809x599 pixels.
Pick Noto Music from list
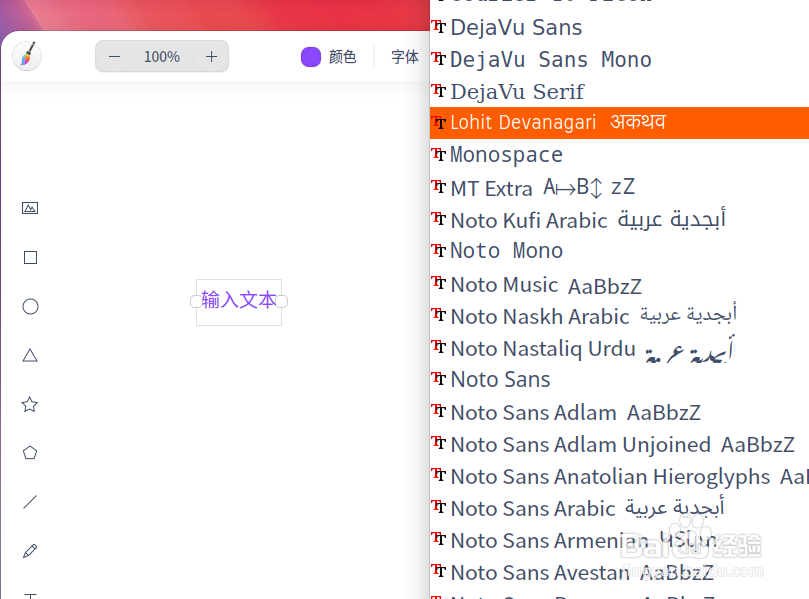[x=619, y=285]
